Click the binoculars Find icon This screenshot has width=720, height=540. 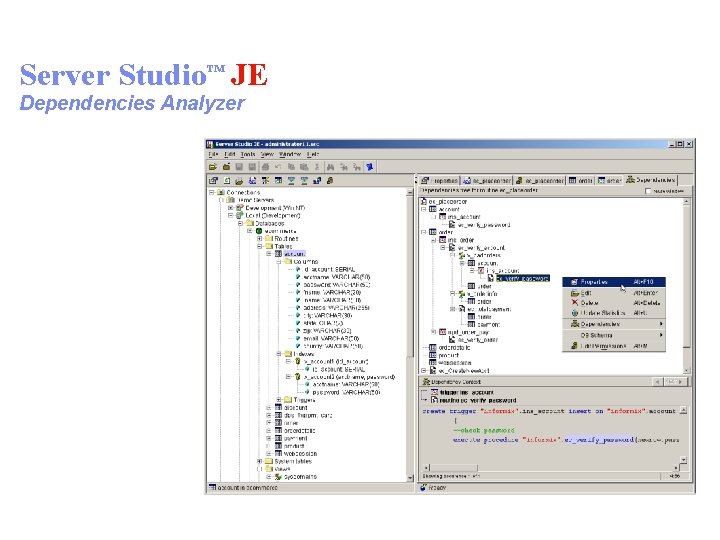[x=330, y=167]
